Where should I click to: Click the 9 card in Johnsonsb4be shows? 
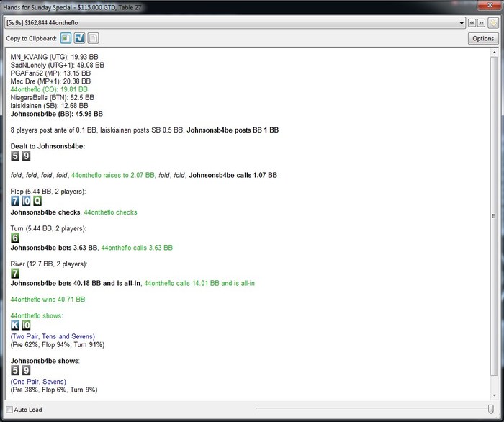tap(27, 370)
